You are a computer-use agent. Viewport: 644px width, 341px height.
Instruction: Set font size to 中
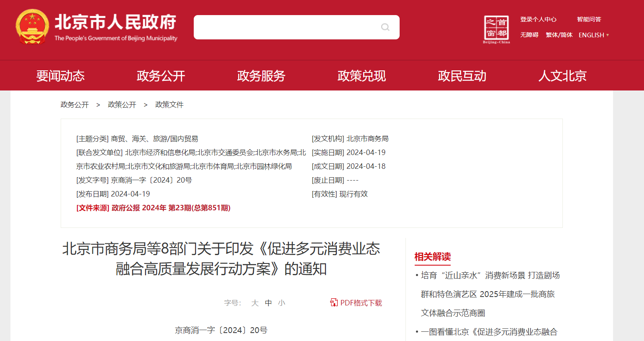coord(268,303)
